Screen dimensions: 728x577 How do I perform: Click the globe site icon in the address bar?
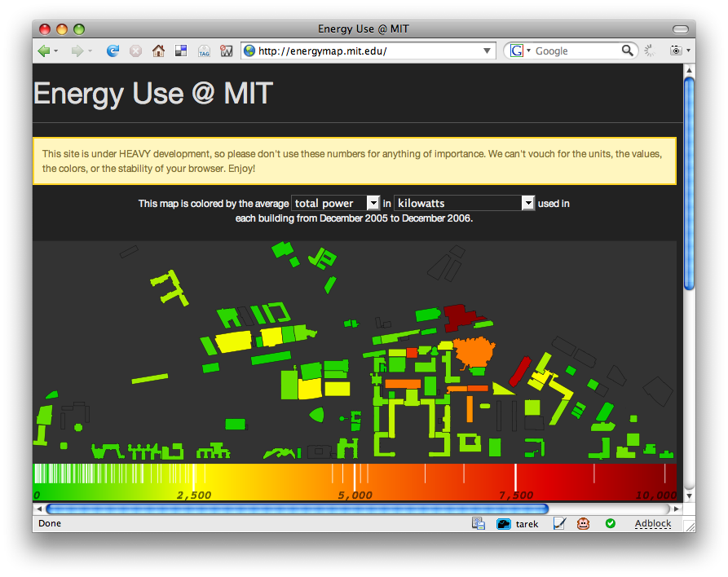tap(249, 51)
